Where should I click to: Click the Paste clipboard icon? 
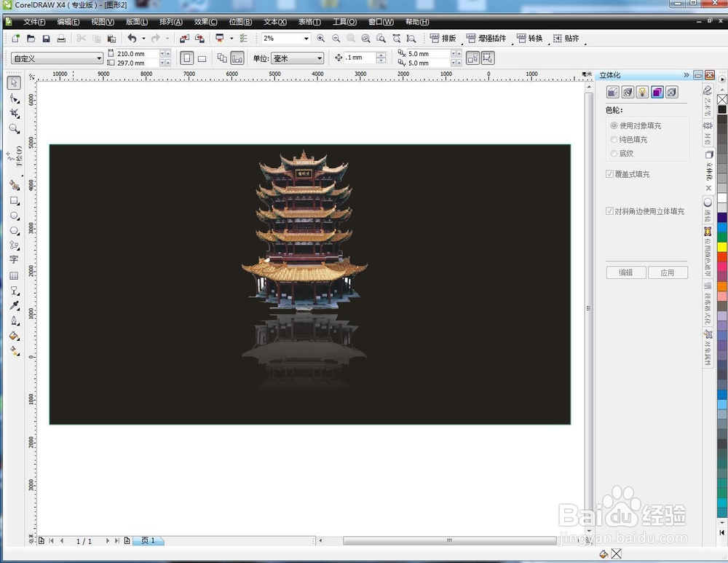[111, 38]
